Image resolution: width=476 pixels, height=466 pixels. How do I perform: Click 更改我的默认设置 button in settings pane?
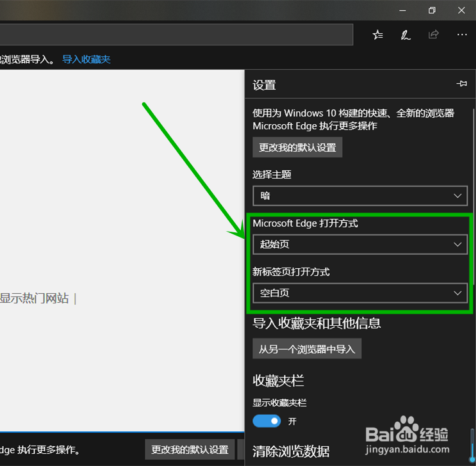click(x=297, y=147)
